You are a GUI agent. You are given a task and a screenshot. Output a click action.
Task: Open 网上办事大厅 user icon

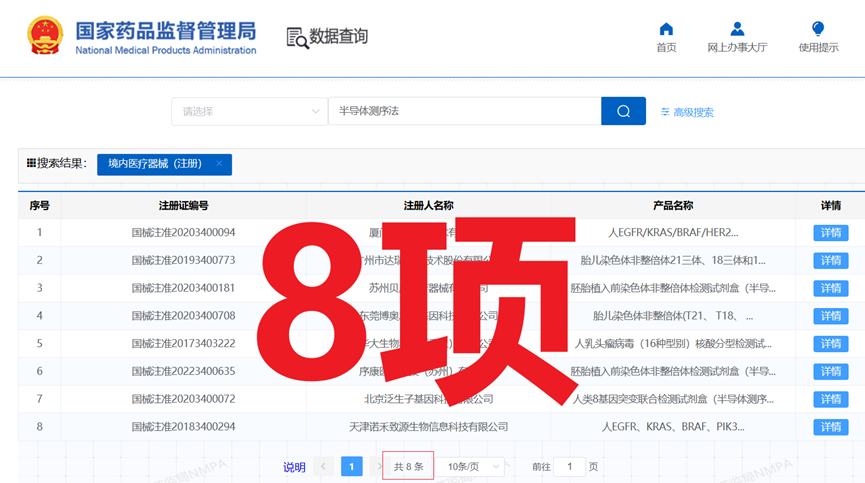(737, 29)
